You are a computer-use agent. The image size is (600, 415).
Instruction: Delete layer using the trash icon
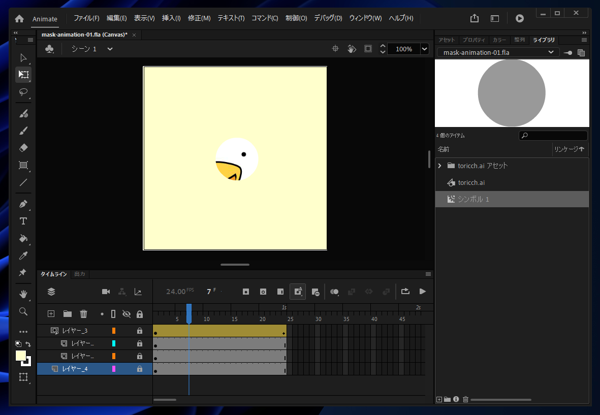[84, 313]
